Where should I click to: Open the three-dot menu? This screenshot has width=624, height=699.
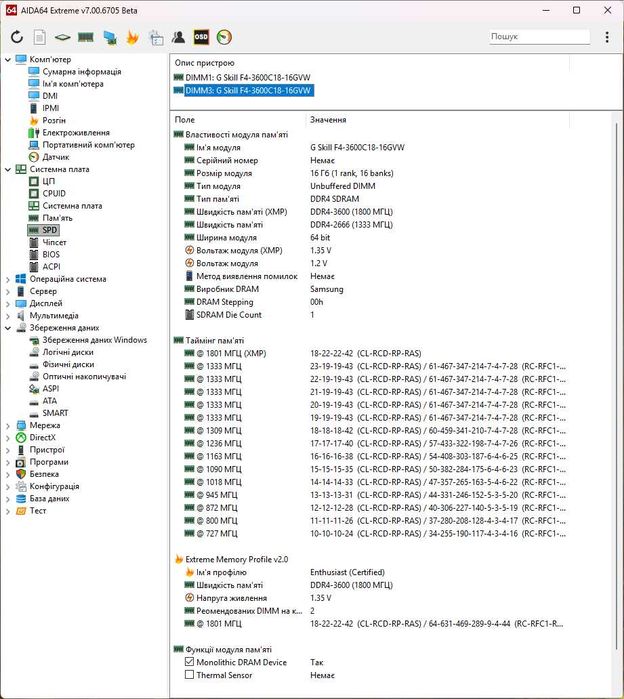point(607,37)
